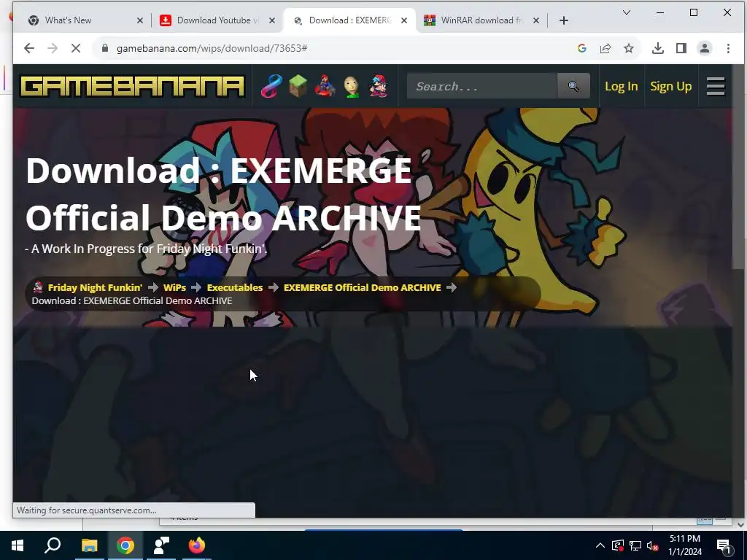747x560 pixels.
Task: Click the address bar URL
Action: point(212,48)
